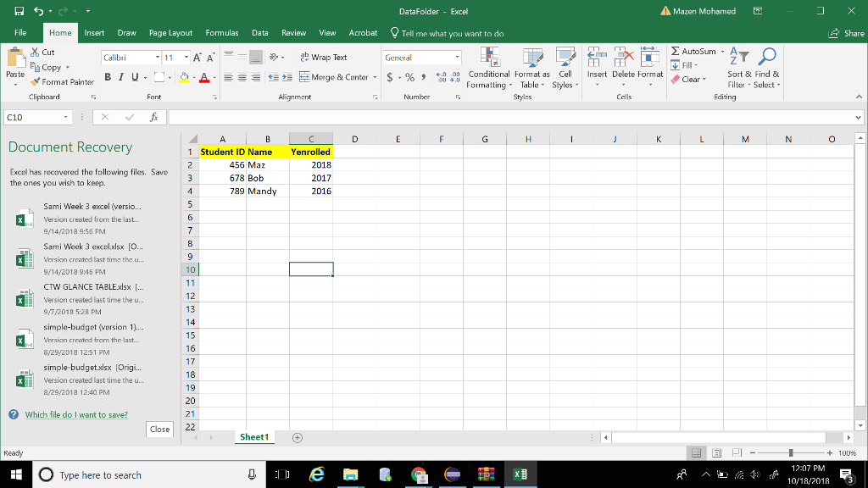This screenshot has height=488, width=868.
Task: Switch to the Formulas ribbon tab
Action: (222, 32)
